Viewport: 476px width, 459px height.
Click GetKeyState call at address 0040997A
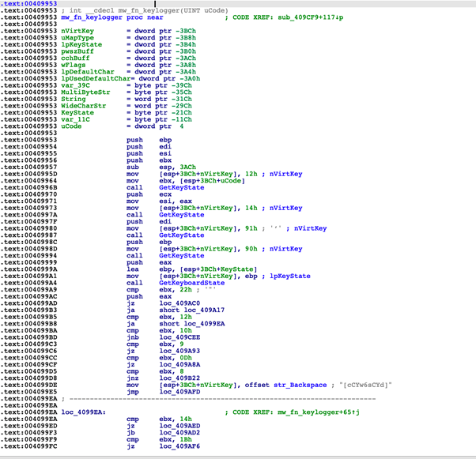pos(182,215)
